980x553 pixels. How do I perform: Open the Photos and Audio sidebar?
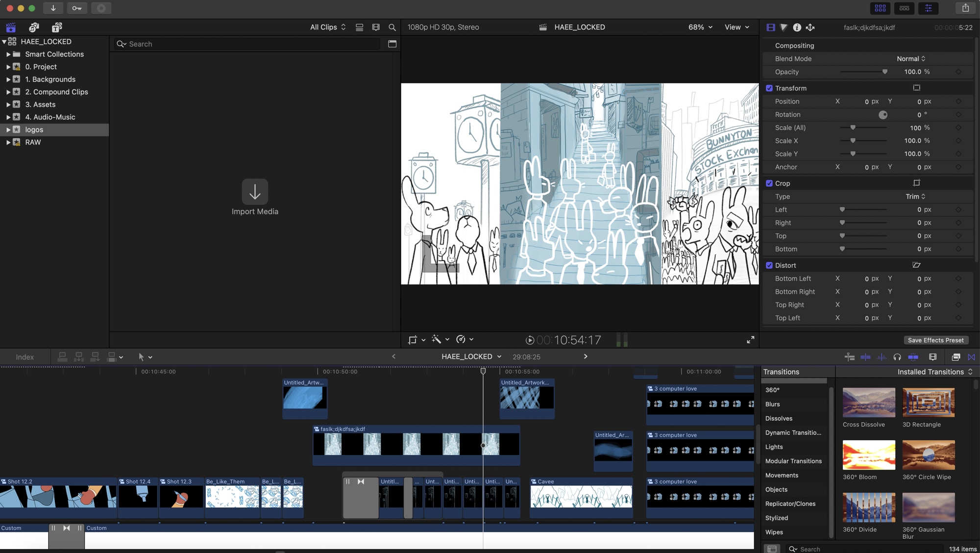(x=34, y=27)
